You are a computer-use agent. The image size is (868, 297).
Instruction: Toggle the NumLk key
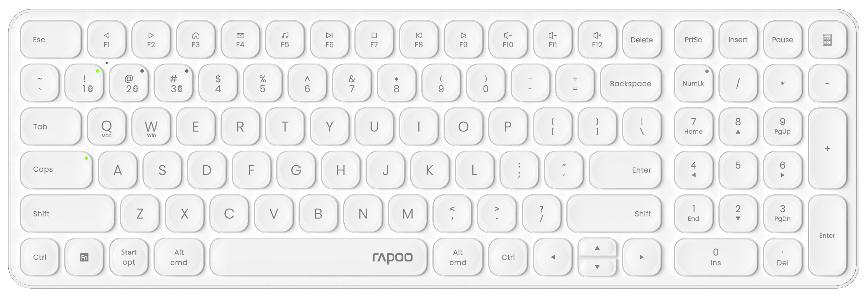point(693,83)
